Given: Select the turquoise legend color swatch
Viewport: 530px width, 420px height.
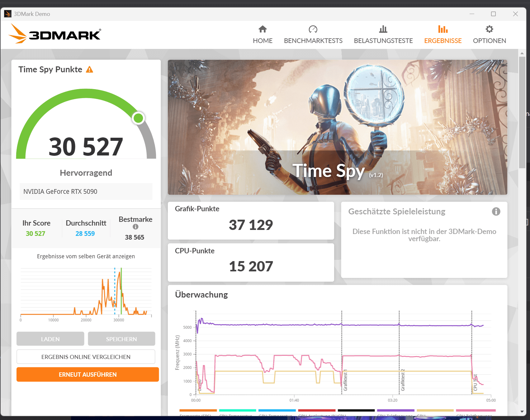Looking at the screenshot, I should click(238, 411).
